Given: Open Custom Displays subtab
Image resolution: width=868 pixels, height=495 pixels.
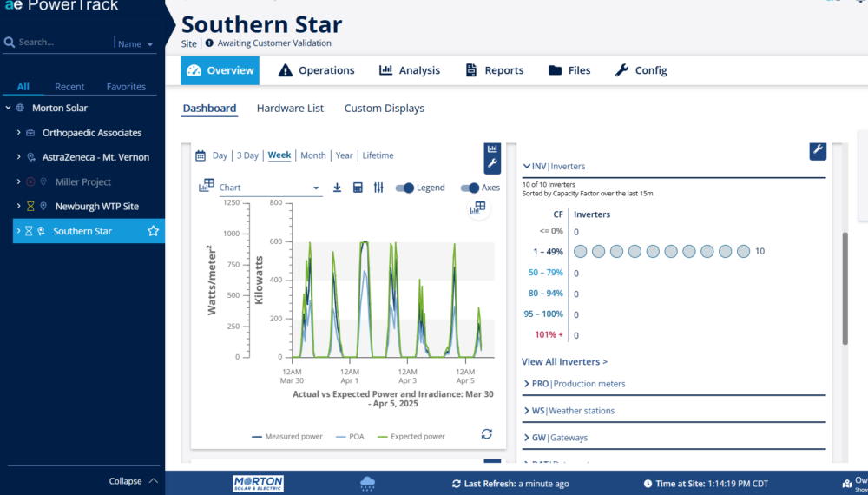Looking at the screenshot, I should 385,109.
